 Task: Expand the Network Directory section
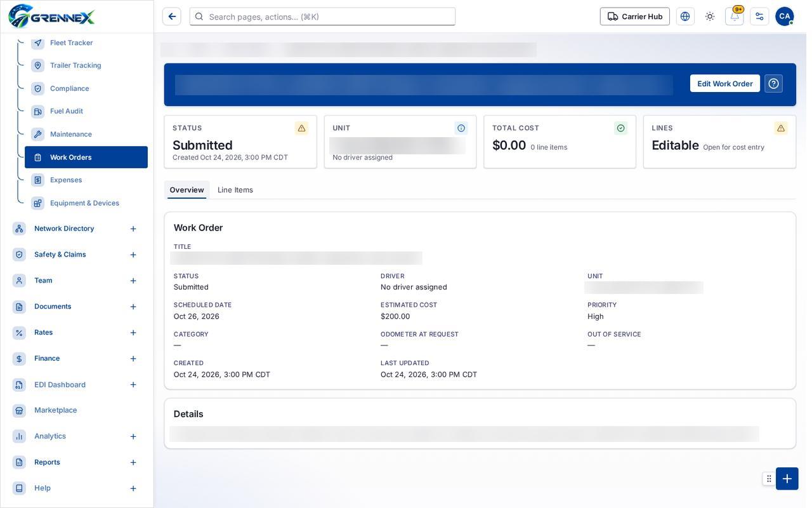point(133,229)
